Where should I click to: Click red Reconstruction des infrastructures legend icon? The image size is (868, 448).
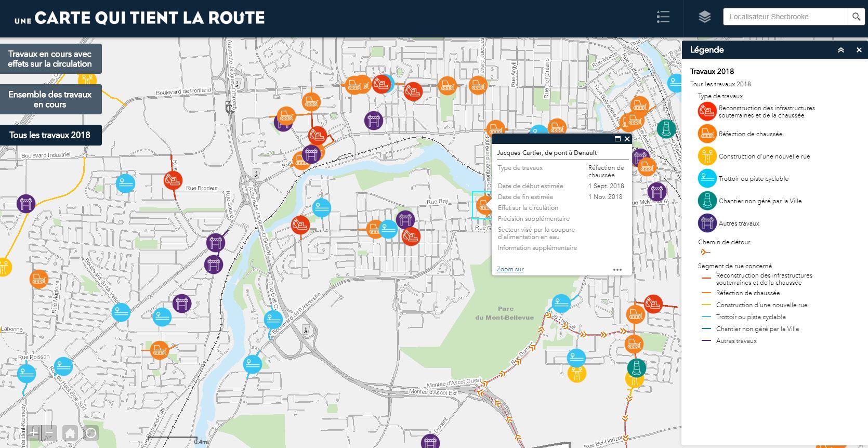[707, 112]
